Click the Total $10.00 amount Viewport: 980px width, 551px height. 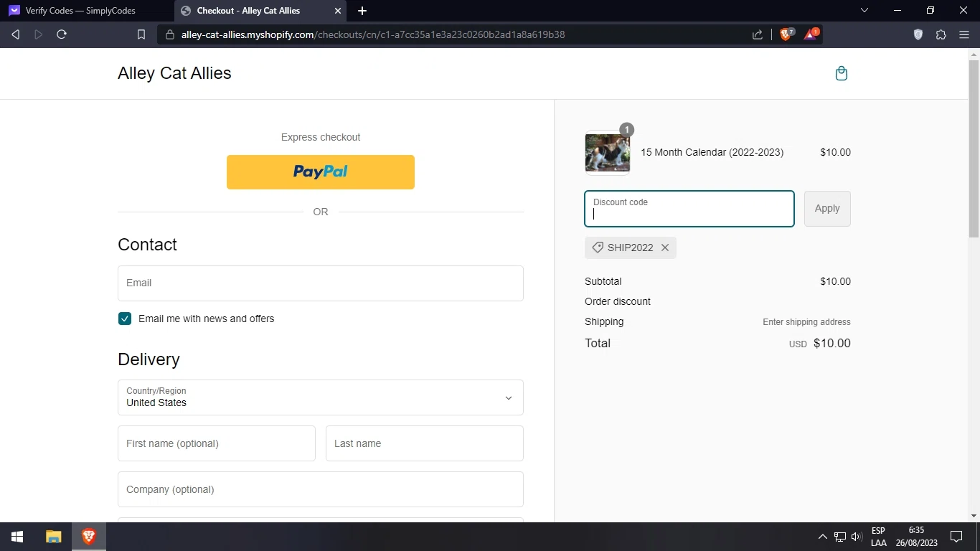point(832,344)
